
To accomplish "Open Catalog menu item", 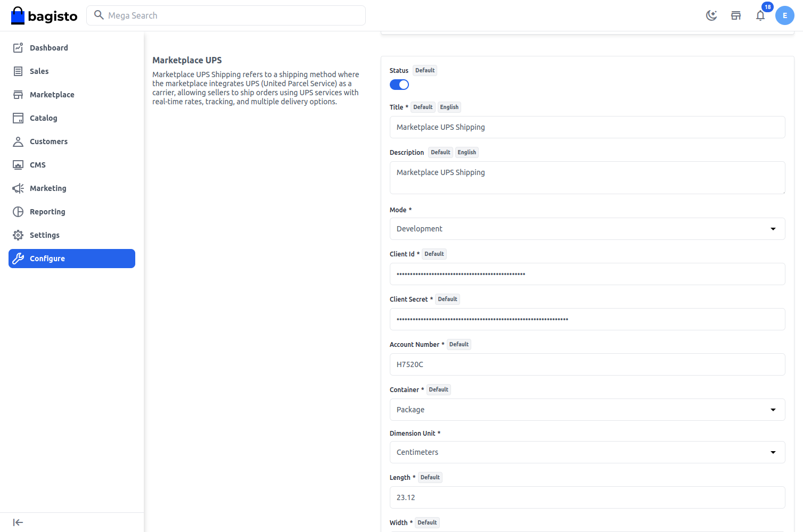I will (72, 118).
